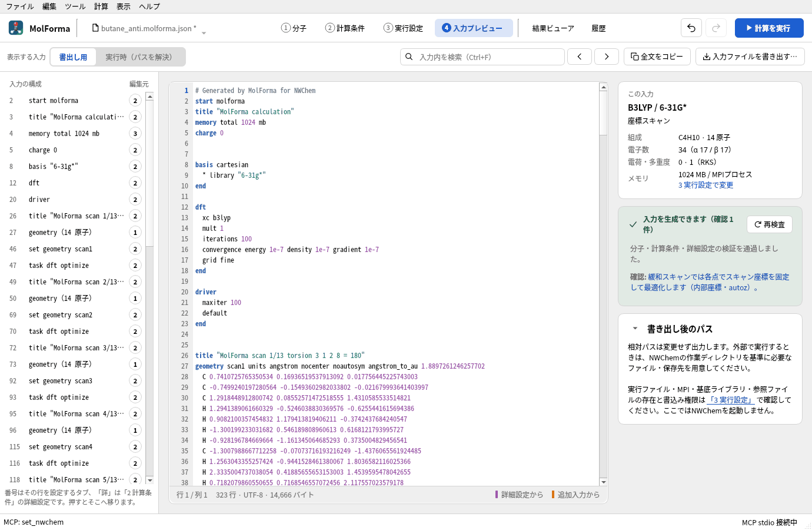812x530 pixels.
Task: Go to next search match arrow
Action: 607,57
